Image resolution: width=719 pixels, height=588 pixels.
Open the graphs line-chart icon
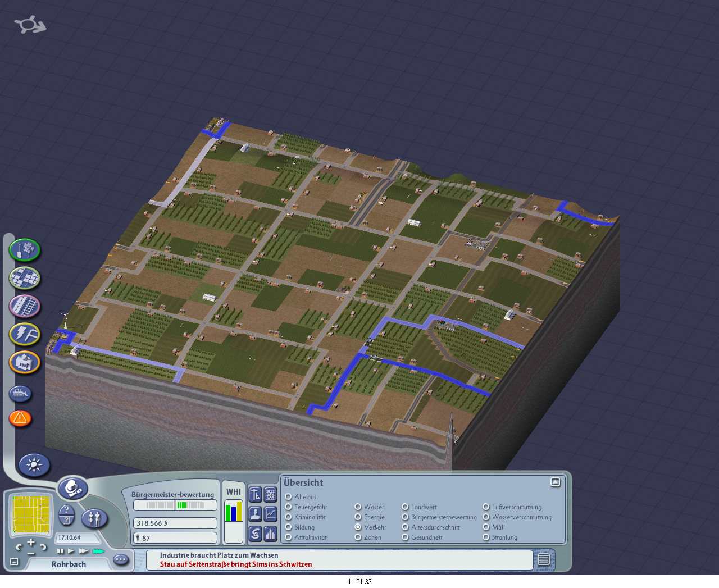tap(271, 514)
